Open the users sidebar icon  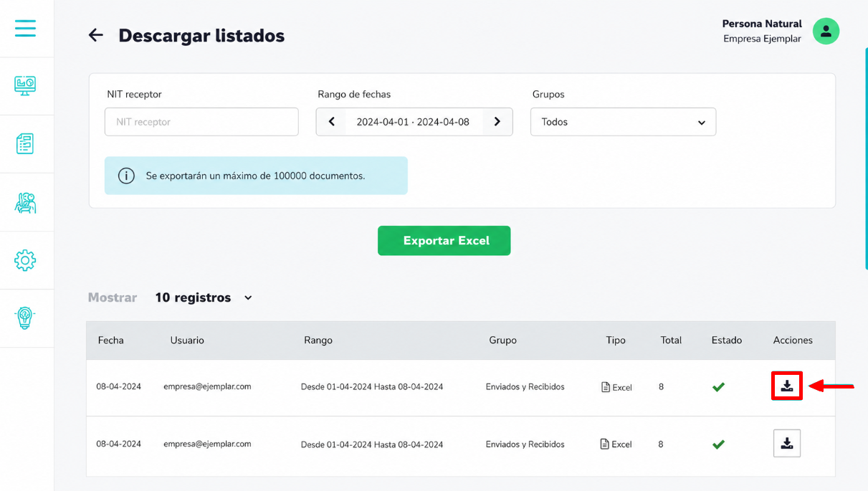coord(25,203)
